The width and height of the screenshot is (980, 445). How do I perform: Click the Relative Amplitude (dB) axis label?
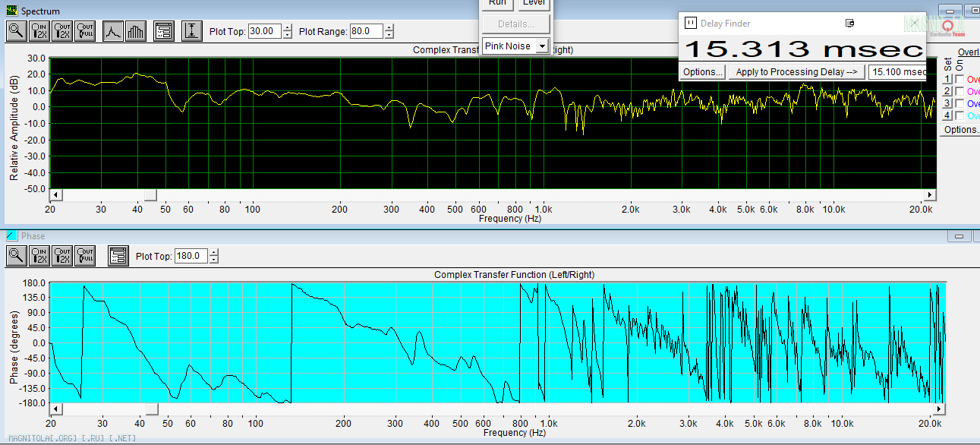click(x=14, y=128)
